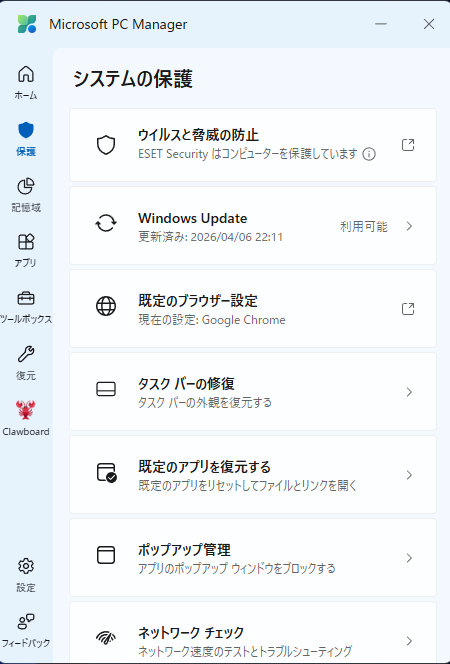The image size is (450, 664).
Task: Close the PC Manager window
Action: 429,24
